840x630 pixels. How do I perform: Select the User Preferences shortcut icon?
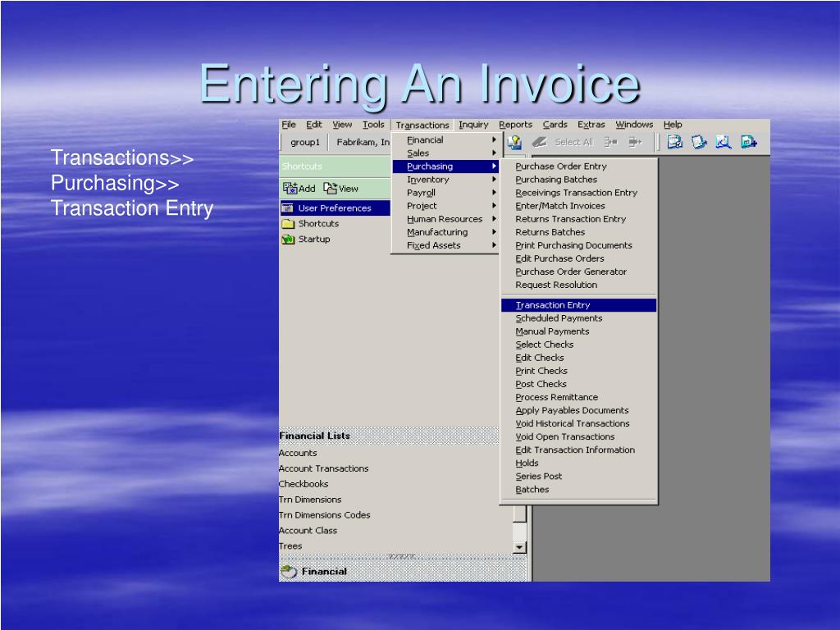pyautogui.click(x=288, y=208)
